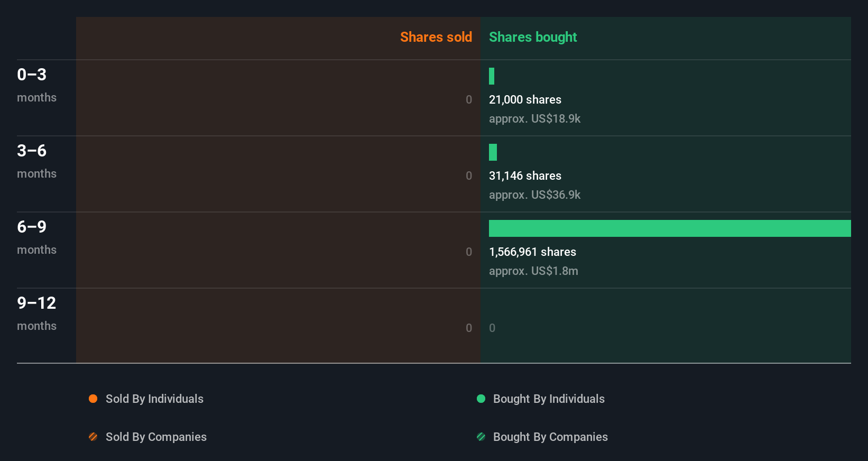The image size is (868, 461).
Task: Click the 21,000 shares value
Action: [525, 99]
